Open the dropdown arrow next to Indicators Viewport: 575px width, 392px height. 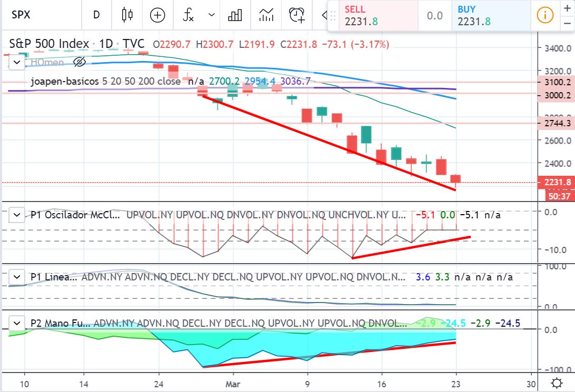(x=212, y=15)
